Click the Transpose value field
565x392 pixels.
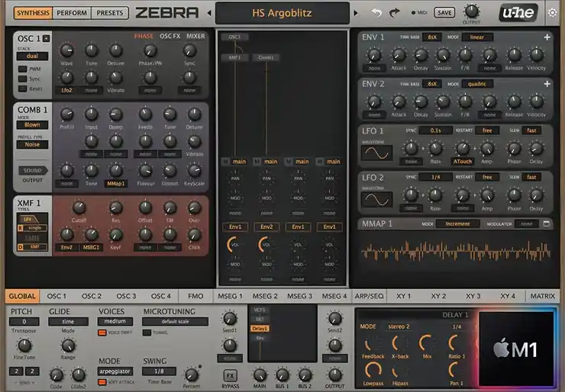click(x=24, y=321)
